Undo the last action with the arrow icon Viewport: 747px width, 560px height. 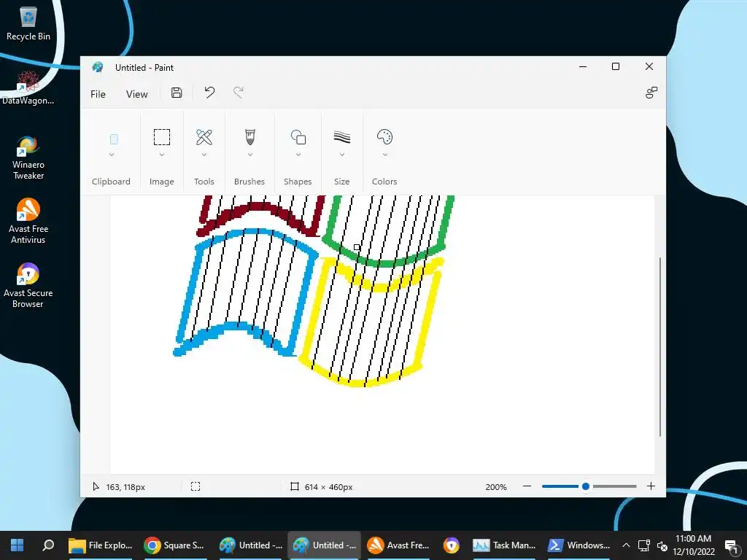pyautogui.click(x=209, y=93)
